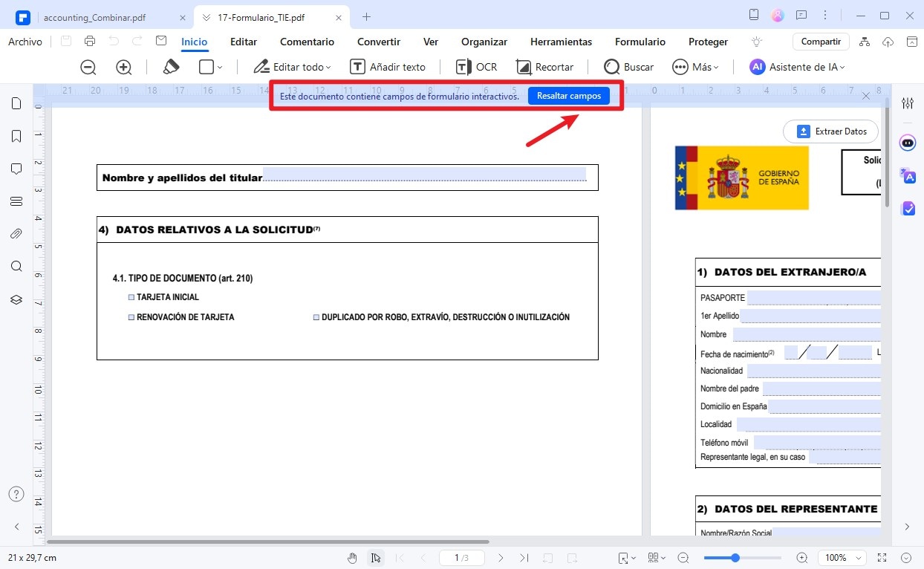Expand the shape tool dropdown arrow
This screenshot has width=924, height=569.
coord(220,68)
